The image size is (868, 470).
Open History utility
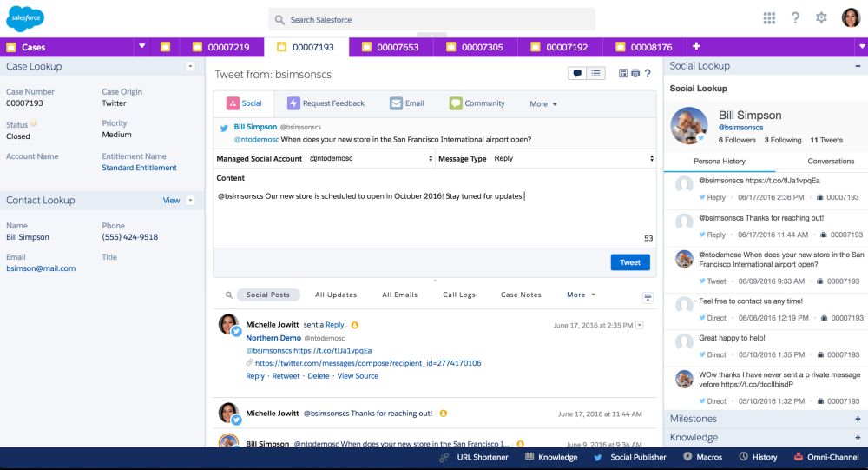tap(759, 457)
